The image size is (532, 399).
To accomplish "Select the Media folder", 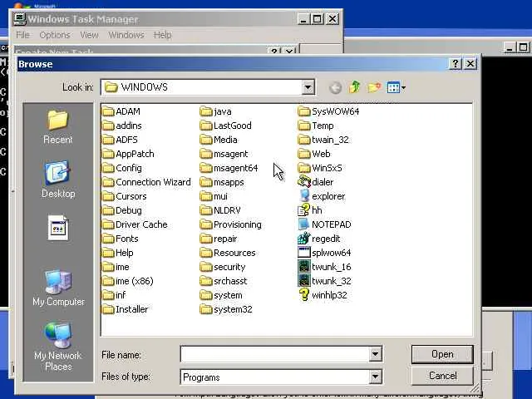I will click(219, 140).
